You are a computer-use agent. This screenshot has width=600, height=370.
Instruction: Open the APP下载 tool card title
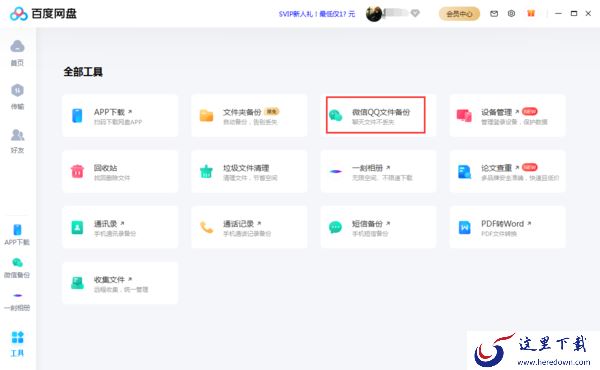[x=109, y=112]
